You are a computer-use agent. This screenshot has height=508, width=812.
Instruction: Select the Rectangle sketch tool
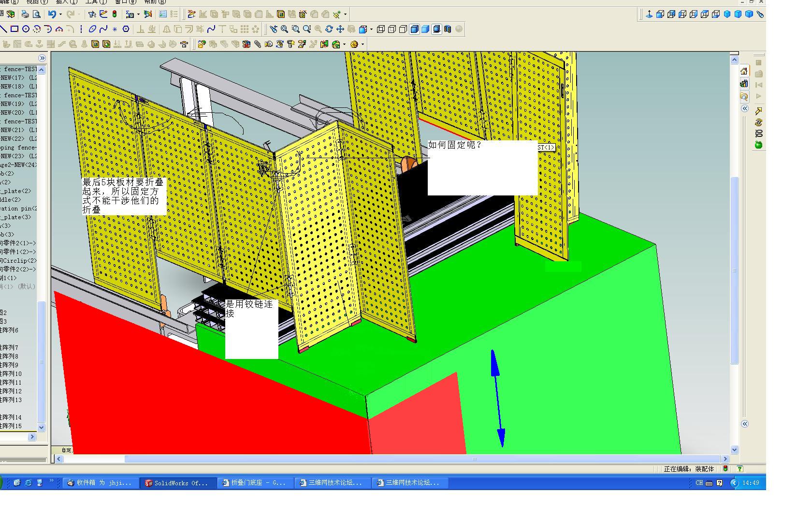[14, 29]
